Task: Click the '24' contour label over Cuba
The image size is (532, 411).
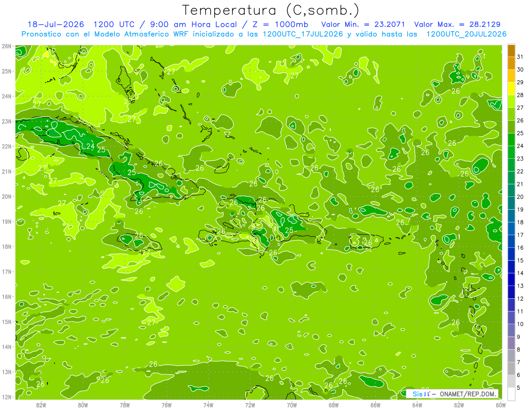Action: [90, 146]
